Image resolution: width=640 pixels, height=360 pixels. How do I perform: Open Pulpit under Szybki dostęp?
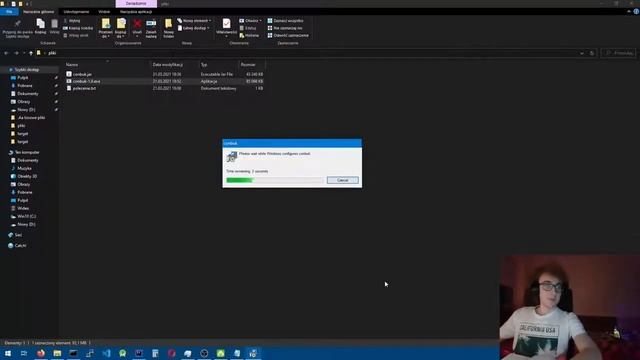coord(23,78)
